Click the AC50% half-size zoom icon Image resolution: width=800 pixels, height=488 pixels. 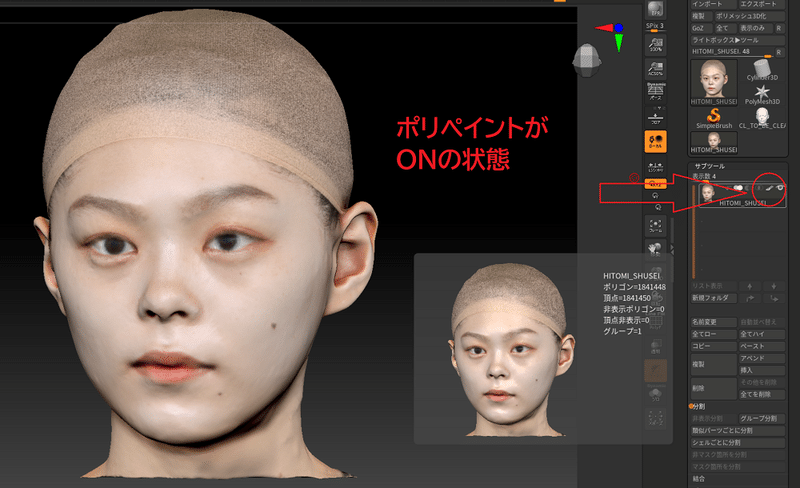click(656, 68)
